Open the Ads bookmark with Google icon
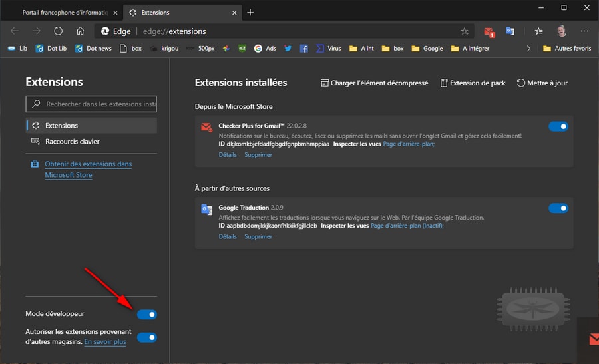Viewport: 599px width, 364px height. pos(265,48)
